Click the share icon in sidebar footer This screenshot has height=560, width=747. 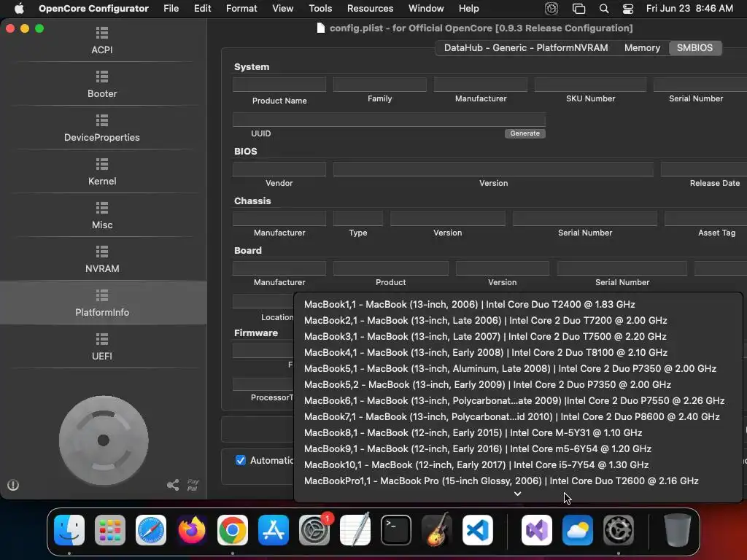point(173,485)
